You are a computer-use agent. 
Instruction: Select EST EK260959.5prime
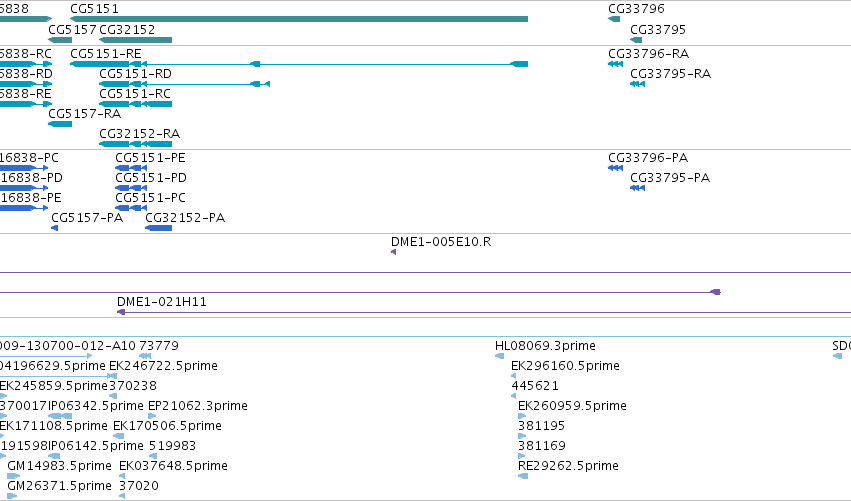coord(573,406)
